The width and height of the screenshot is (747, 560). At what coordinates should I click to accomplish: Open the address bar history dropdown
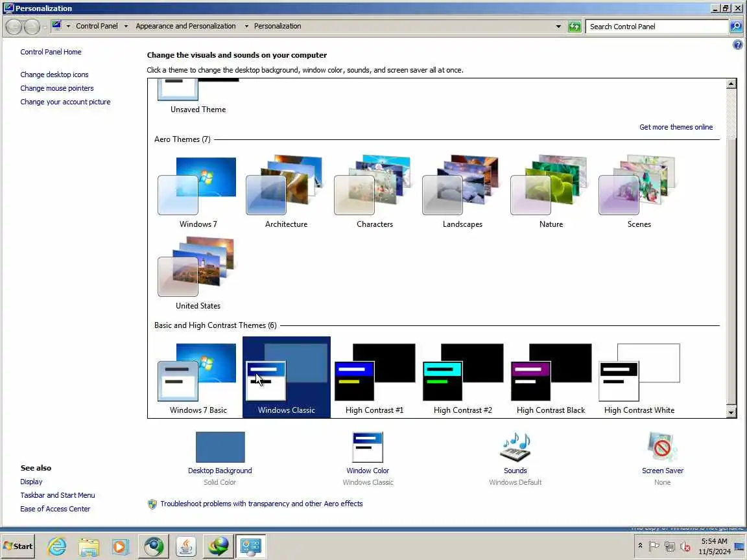tap(558, 27)
